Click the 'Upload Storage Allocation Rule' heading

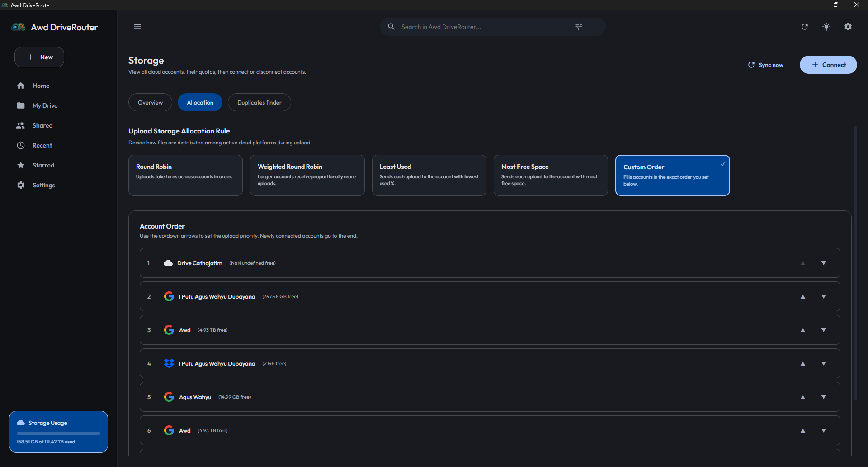tap(179, 131)
